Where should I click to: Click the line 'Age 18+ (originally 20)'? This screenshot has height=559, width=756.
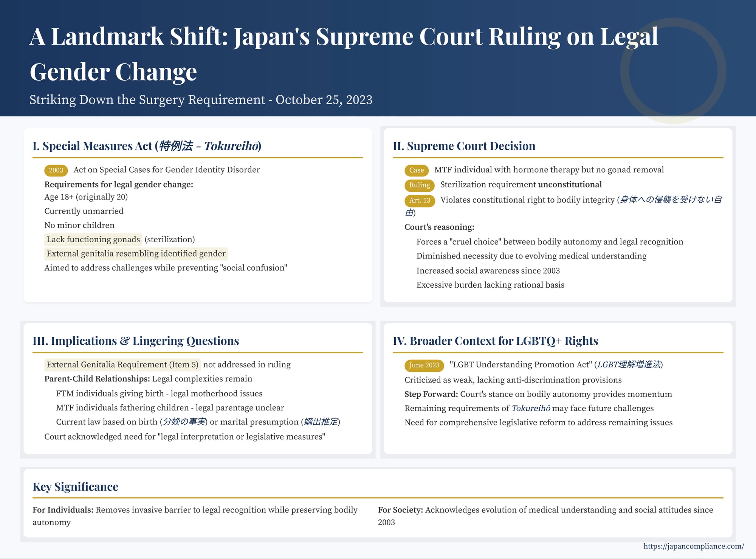tap(86, 197)
